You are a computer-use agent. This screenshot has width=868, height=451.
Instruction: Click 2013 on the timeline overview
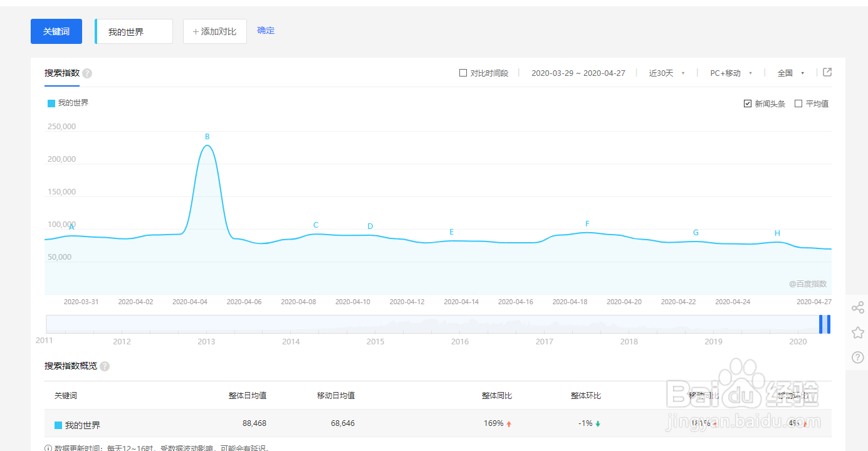(206, 342)
